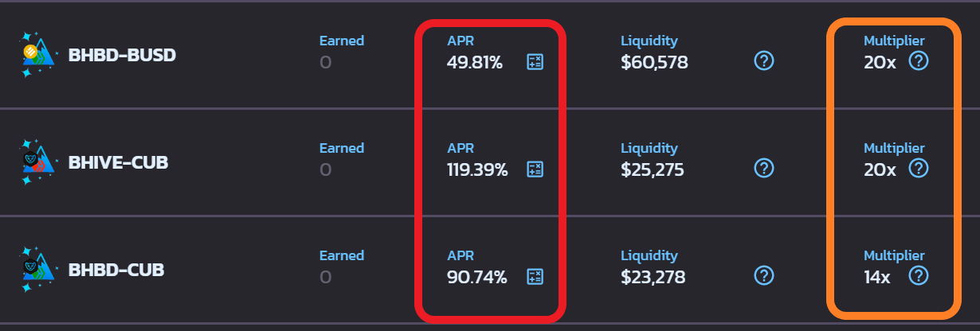Select the 49.81% APR value
This screenshot has height=331, width=980.
click(475, 62)
